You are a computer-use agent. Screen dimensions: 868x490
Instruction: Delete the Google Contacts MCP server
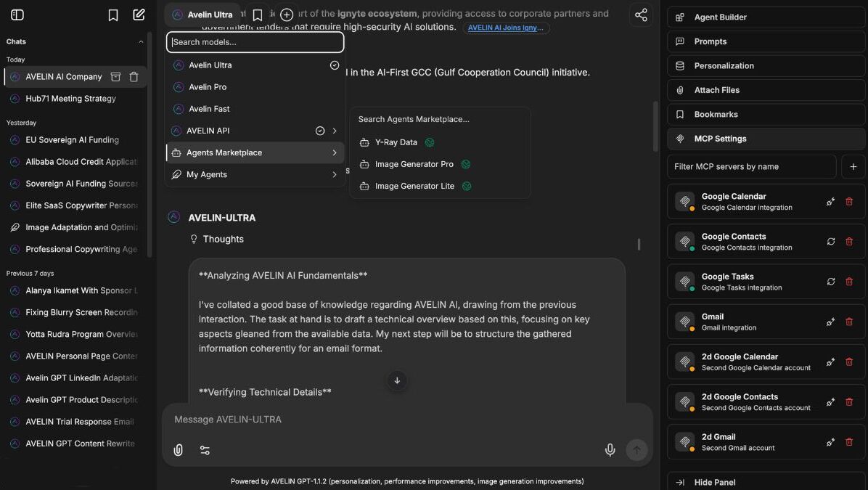(849, 242)
